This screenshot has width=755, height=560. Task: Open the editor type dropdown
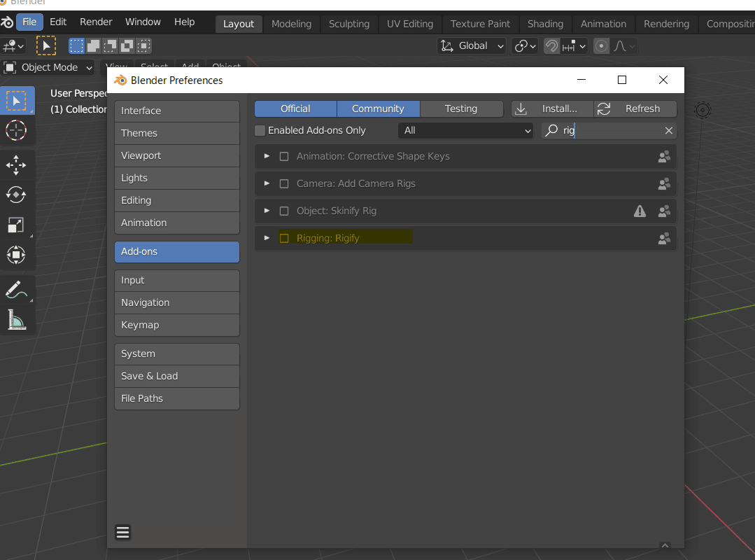[13, 45]
